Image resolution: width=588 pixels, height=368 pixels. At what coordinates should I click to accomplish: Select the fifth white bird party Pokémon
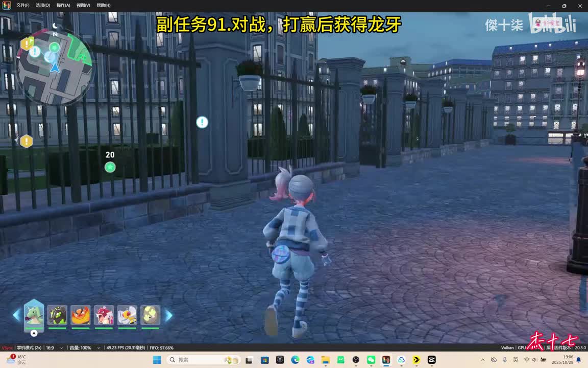click(x=127, y=315)
